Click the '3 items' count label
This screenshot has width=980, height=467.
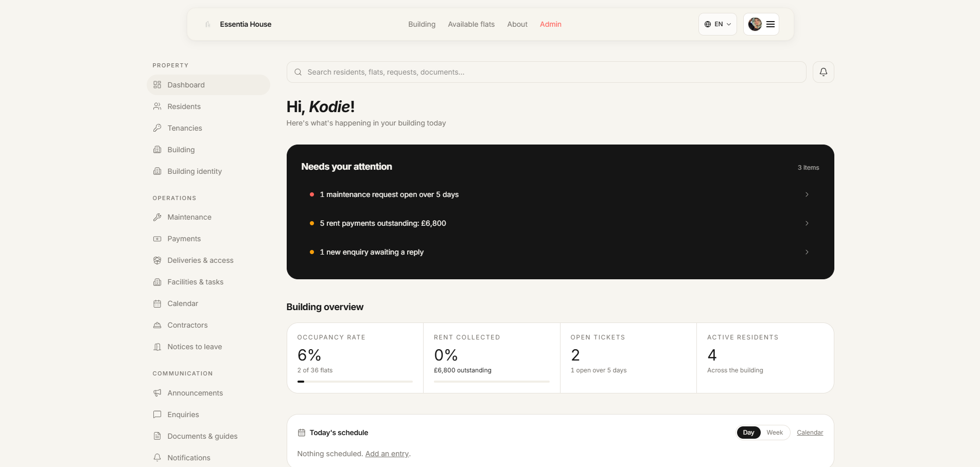[808, 168]
